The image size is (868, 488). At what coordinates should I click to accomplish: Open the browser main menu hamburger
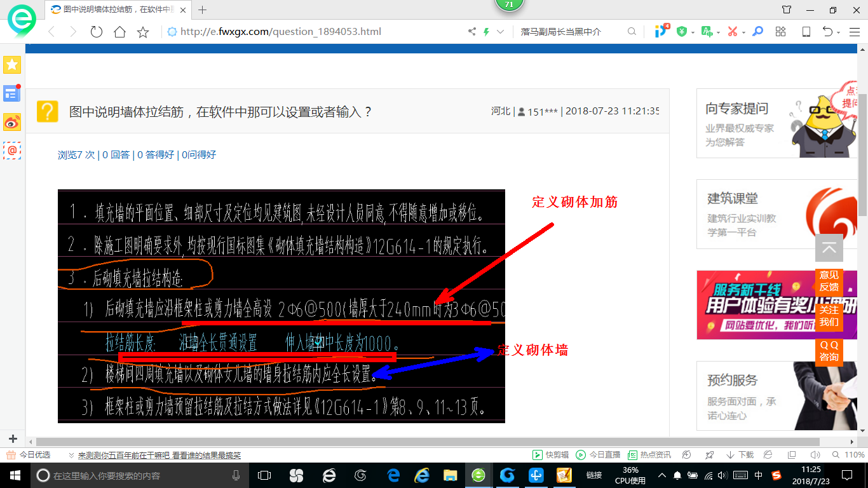pos(855,32)
